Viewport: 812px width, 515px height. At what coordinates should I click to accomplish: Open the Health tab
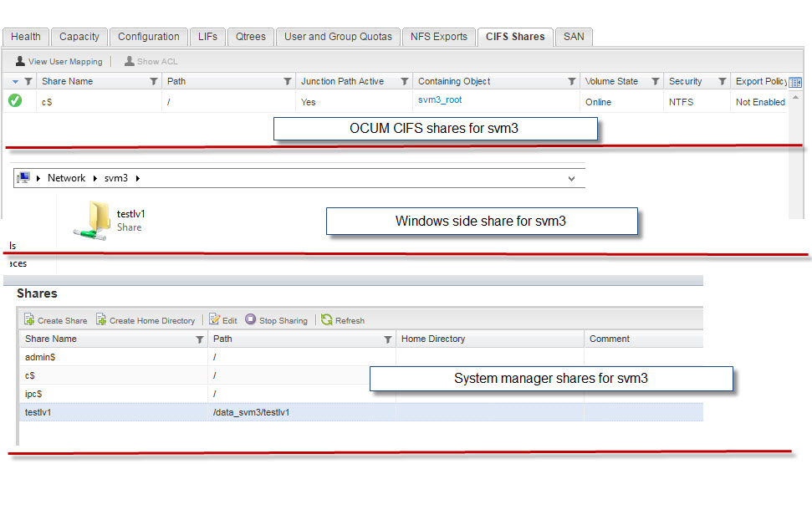[25, 37]
